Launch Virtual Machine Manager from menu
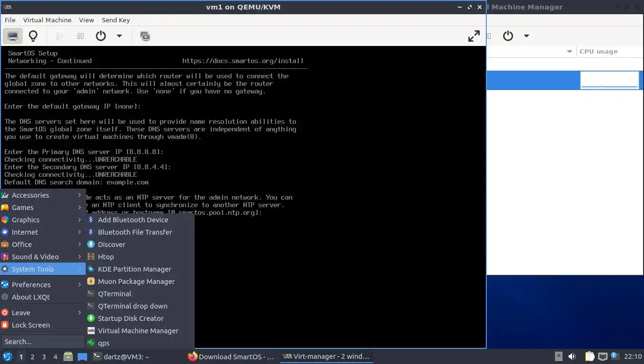The width and height of the screenshot is (644, 364). (140, 331)
